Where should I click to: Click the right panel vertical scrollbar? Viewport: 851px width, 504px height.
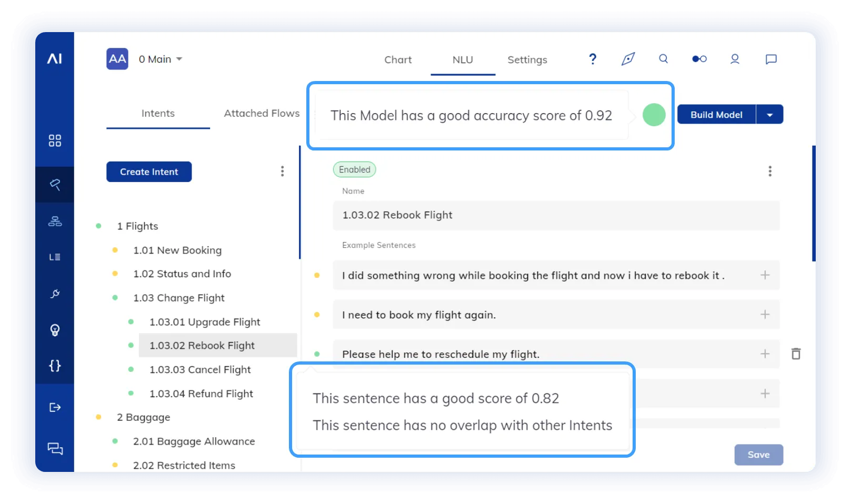click(x=814, y=204)
